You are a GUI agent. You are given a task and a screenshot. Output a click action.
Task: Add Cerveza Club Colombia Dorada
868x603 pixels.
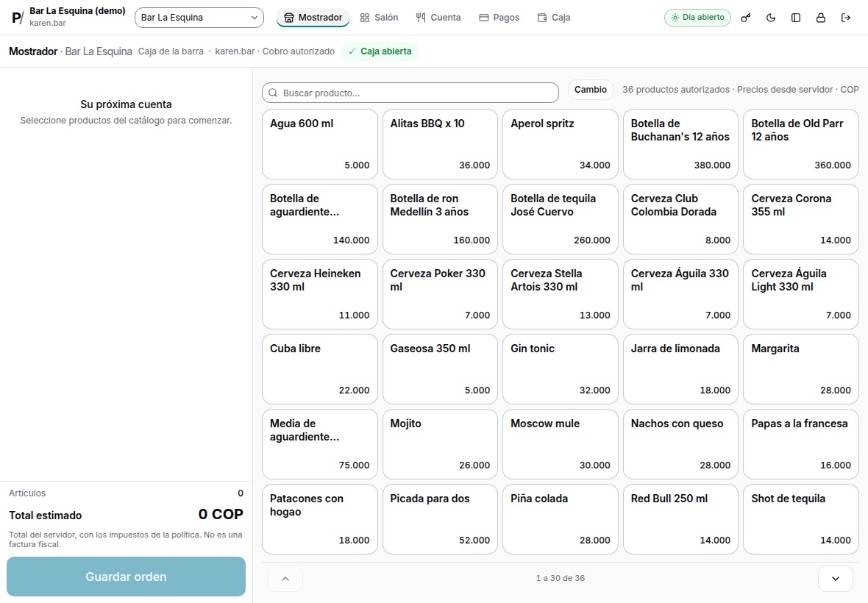(681, 219)
